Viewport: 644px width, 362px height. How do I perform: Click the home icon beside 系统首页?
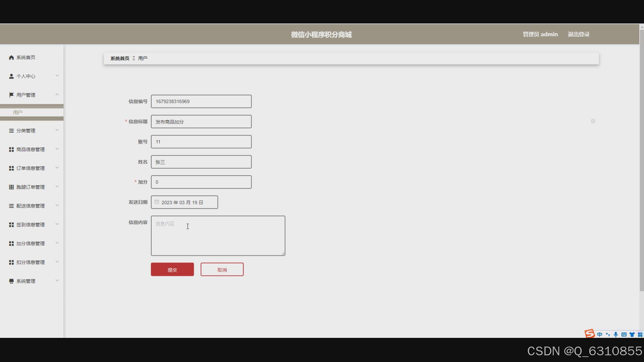pyautogui.click(x=11, y=58)
